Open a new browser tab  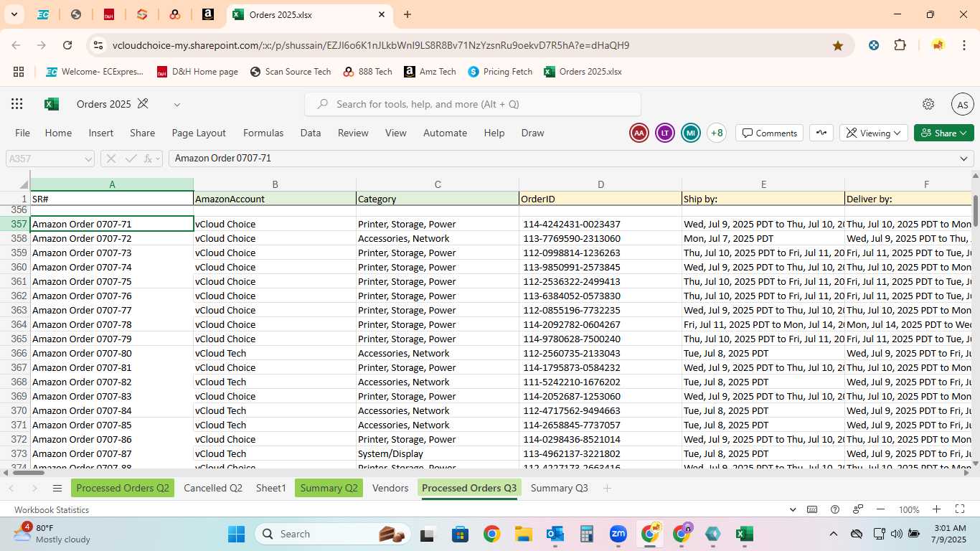click(407, 14)
